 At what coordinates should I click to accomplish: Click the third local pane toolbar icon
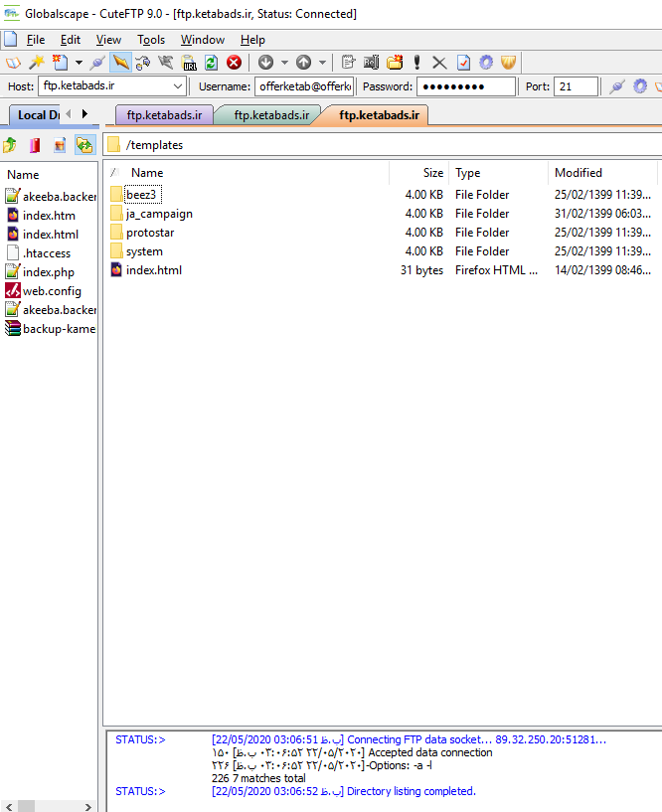[x=60, y=145]
